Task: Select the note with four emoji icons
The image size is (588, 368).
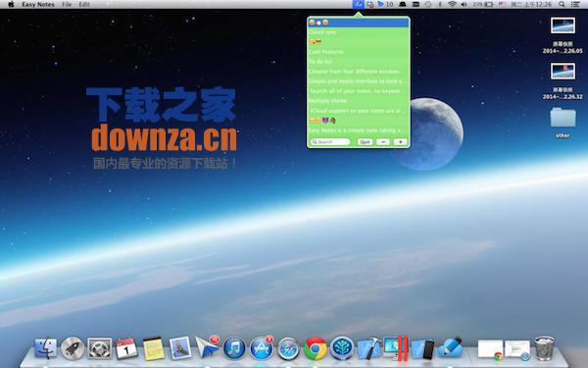Action: [x=358, y=121]
